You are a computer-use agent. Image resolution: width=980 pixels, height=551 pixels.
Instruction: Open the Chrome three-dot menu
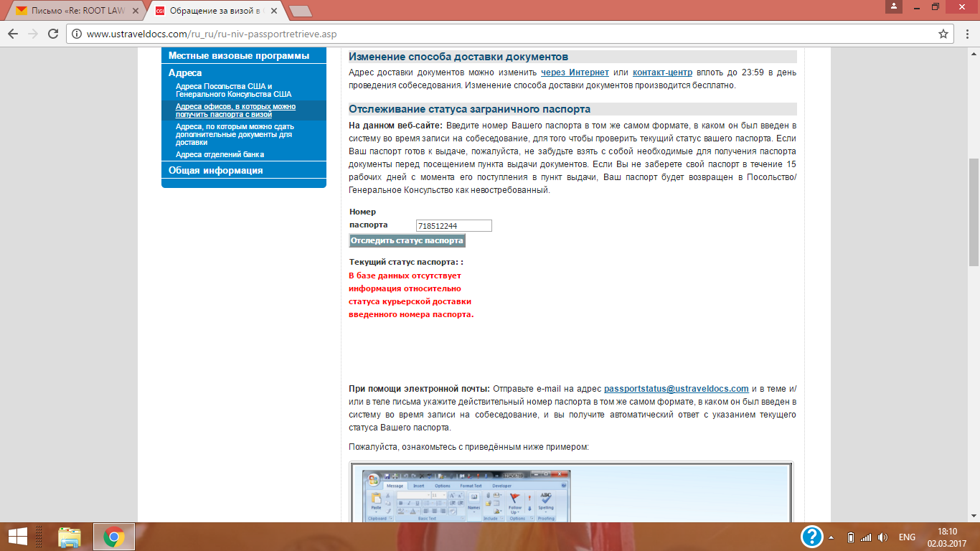[x=965, y=34]
